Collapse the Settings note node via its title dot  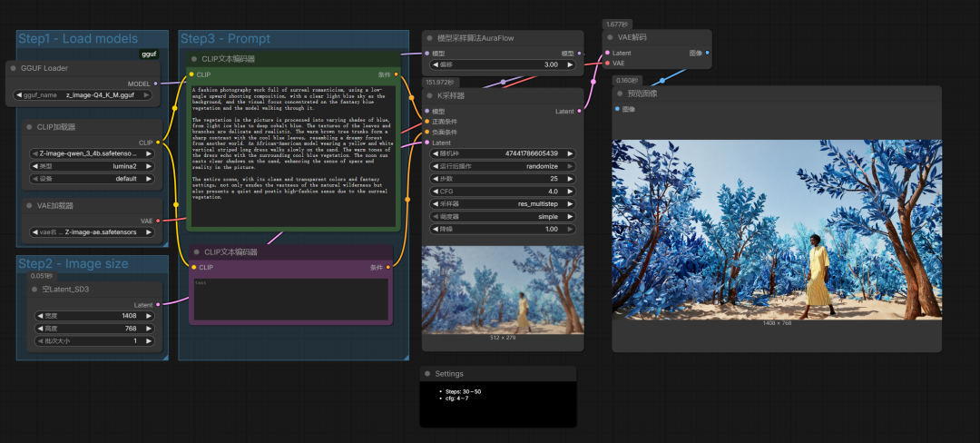point(427,374)
